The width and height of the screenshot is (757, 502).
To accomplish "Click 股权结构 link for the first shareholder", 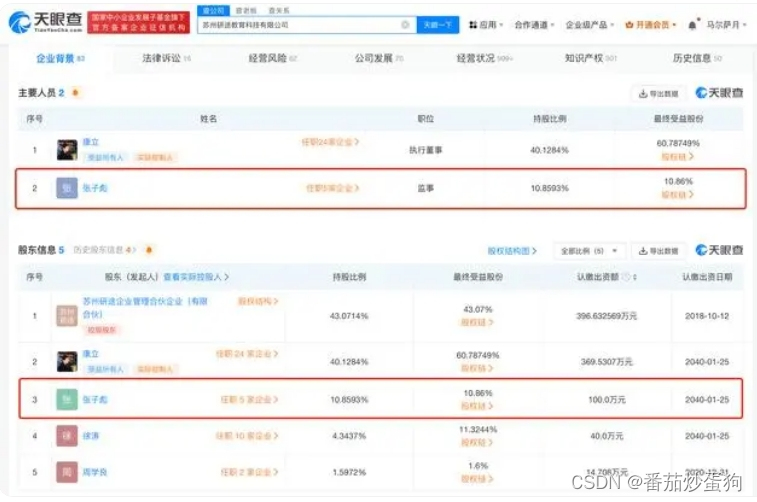I will (258, 301).
